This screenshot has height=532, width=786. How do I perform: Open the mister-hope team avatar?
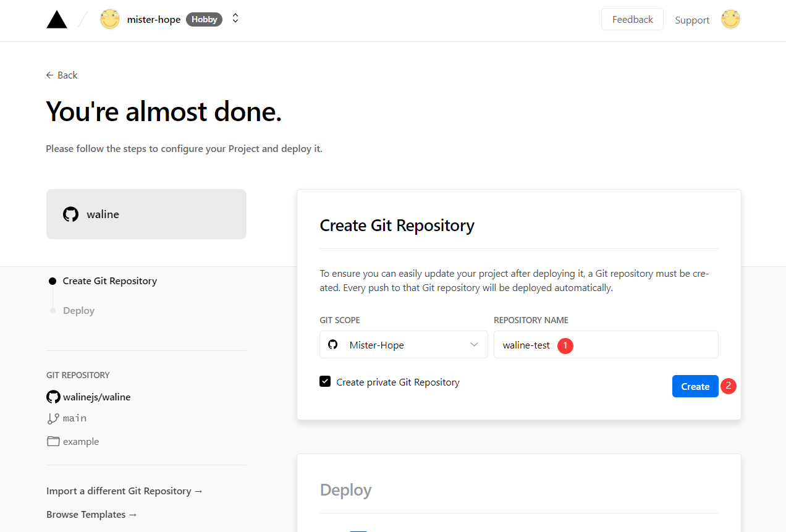[110, 20]
